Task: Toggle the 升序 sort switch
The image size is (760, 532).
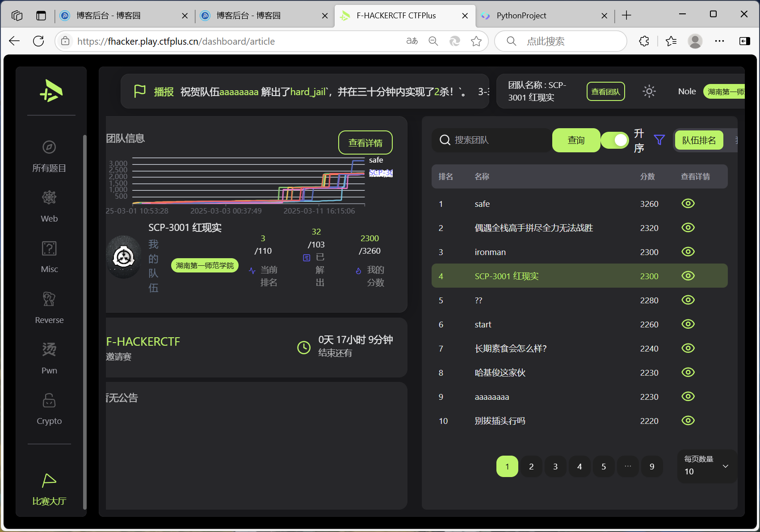Action: coord(615,140)
